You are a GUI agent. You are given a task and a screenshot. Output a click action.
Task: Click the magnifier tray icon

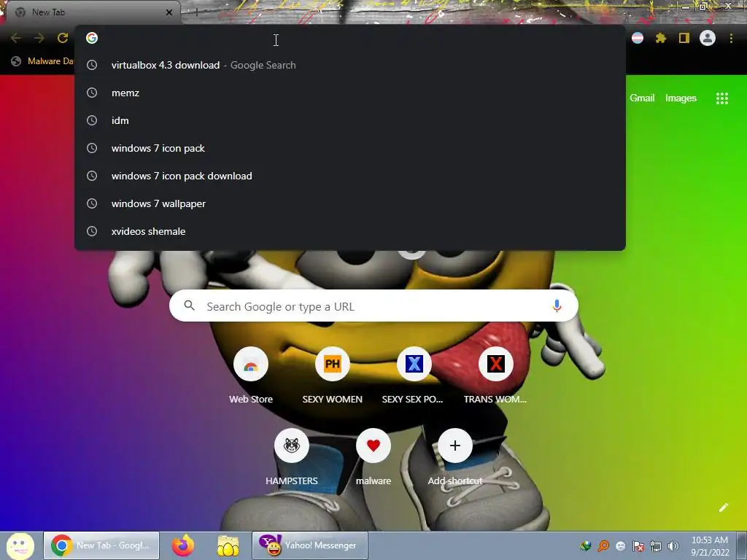(x=603, y=546)
